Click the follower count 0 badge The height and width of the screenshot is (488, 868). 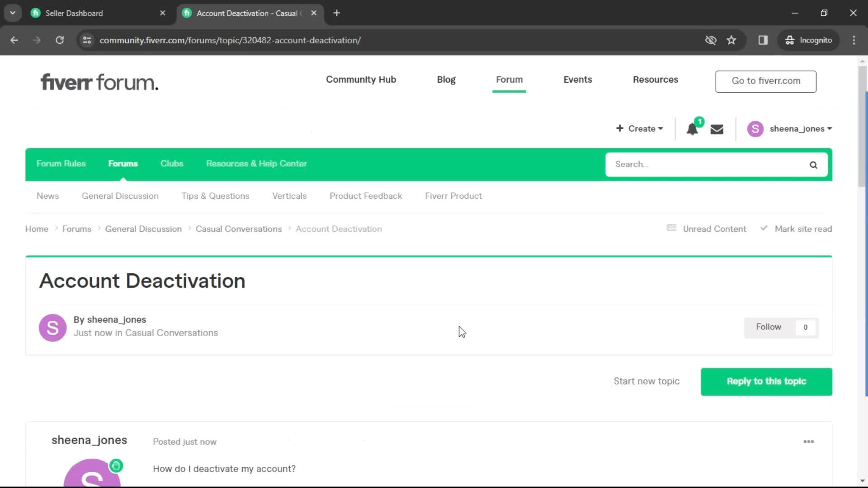pyautogui.click(x=805, y=328)
